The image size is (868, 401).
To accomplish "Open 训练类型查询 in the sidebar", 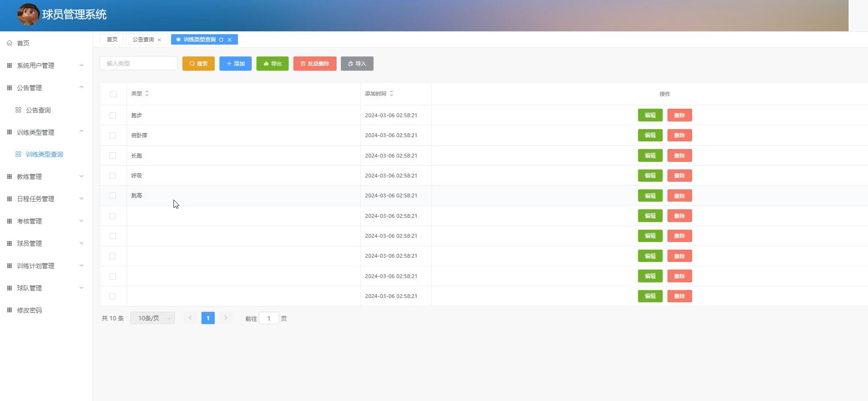I will [x=44, y=154].
